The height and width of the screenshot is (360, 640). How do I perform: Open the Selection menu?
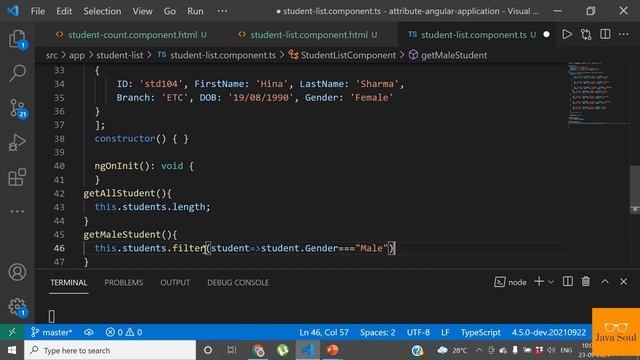click(102, 11)
